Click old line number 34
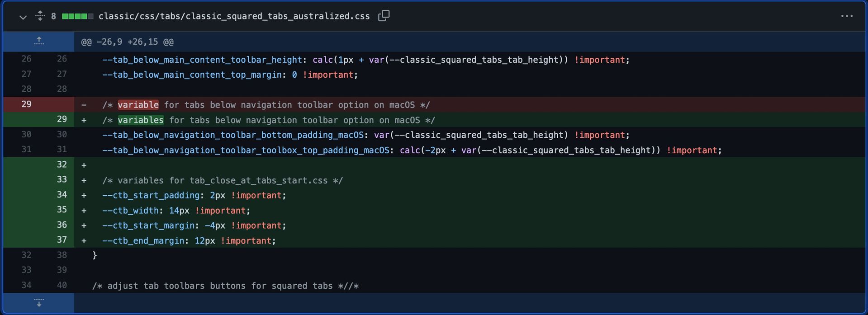The image size is (868, 315). click(x=26, y=285)
